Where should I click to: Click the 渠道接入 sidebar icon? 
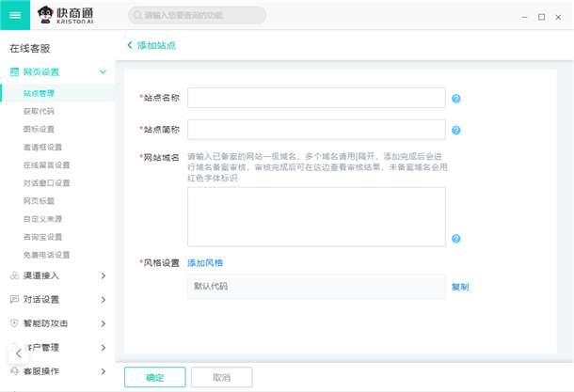(x=14, y=275)
